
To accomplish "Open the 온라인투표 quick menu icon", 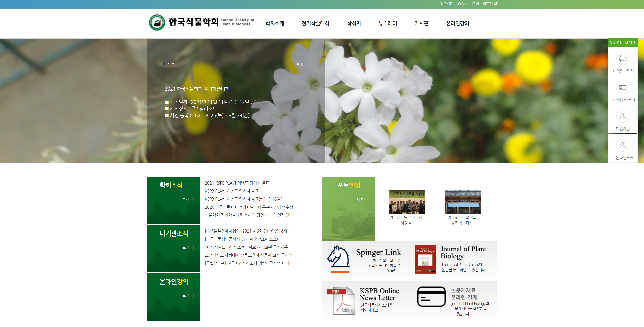I will [x=622, y=145].
